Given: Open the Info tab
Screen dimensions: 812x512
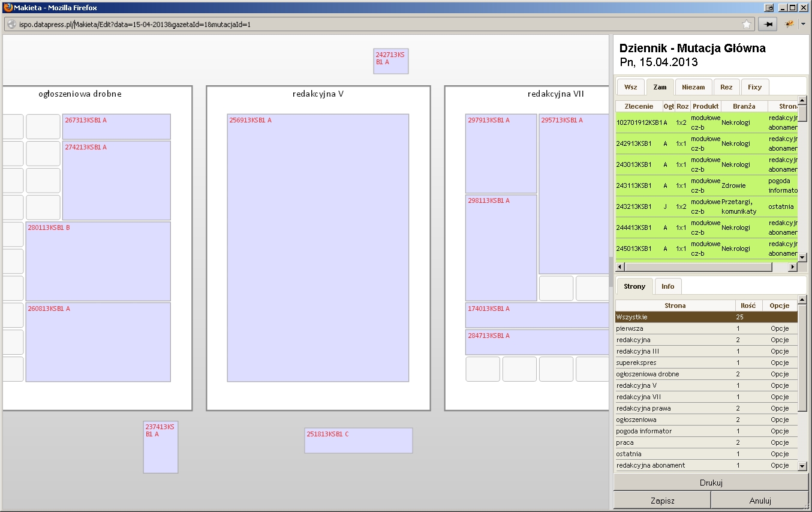Looking at the screenshot, I should tap(667, 286).
